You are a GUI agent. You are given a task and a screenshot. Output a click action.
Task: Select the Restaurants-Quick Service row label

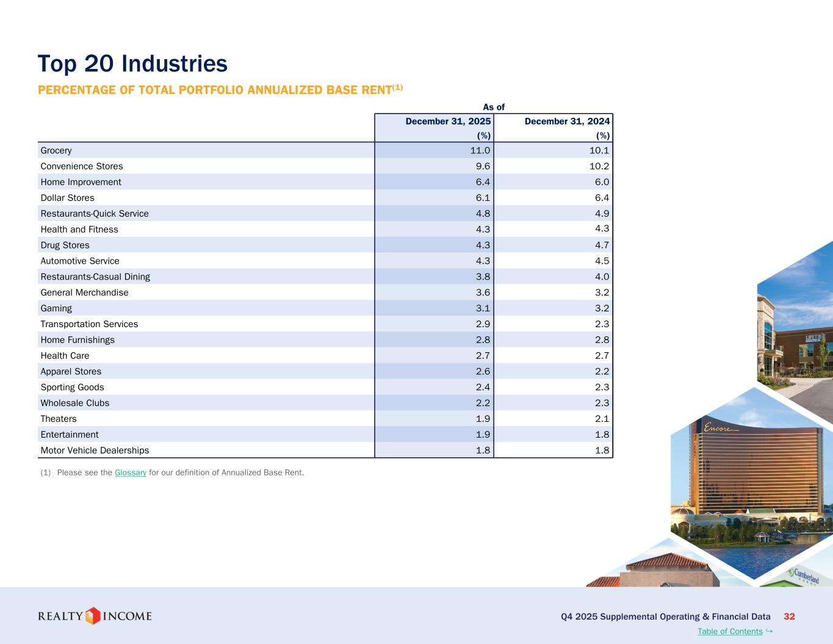pos(95,214)
